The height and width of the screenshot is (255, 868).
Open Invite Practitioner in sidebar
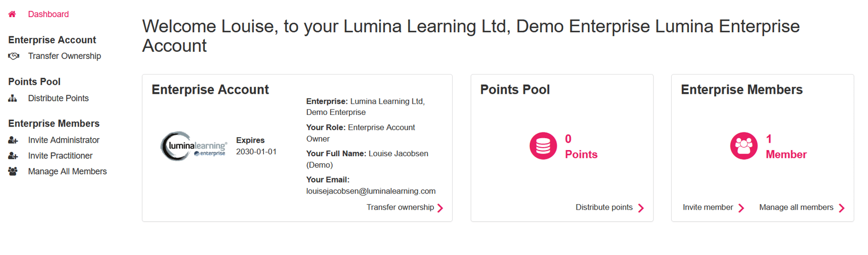(61, 156)
